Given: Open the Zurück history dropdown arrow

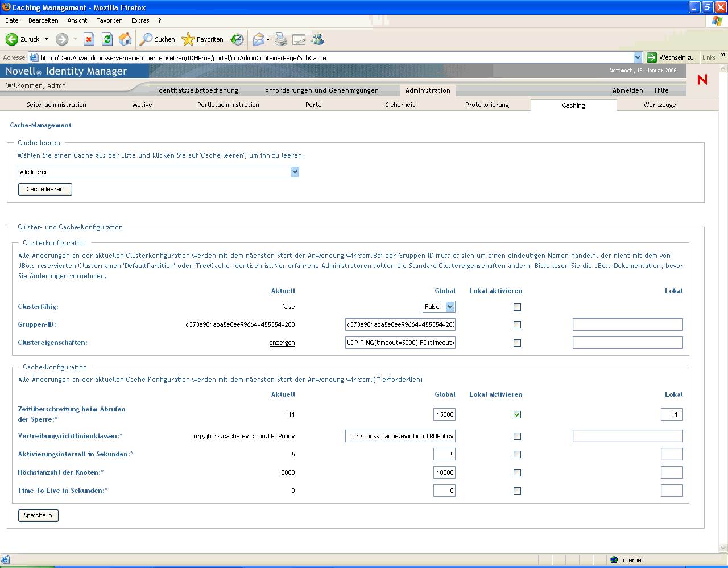Looking at the screenshot, I should 47,39.
